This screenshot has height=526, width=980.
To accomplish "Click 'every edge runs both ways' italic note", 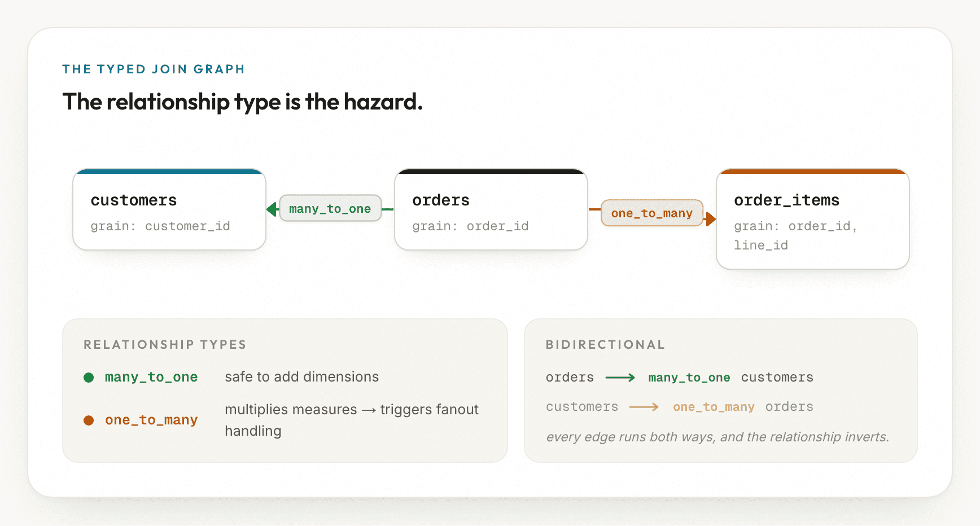I will [718, 437].
